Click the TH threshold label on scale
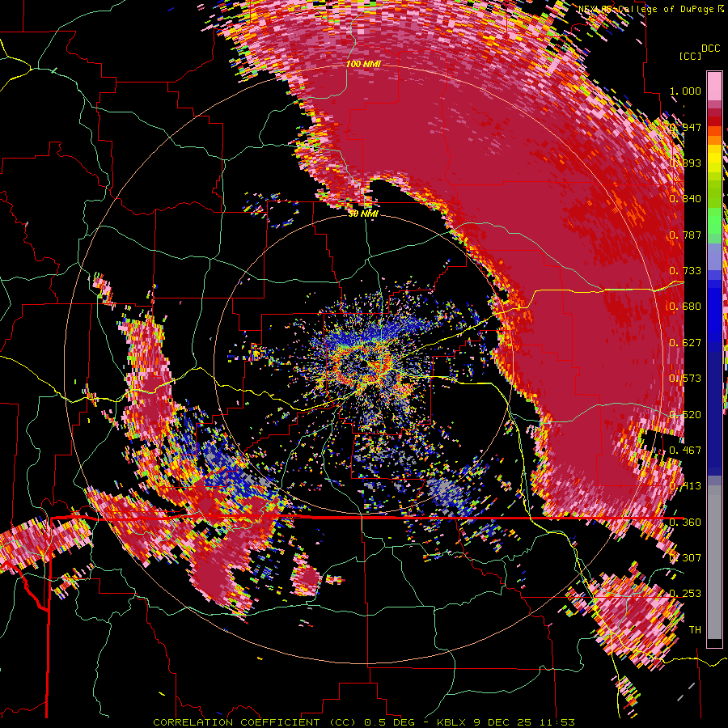Screen dimensions: 728x728 click(695, 629)
